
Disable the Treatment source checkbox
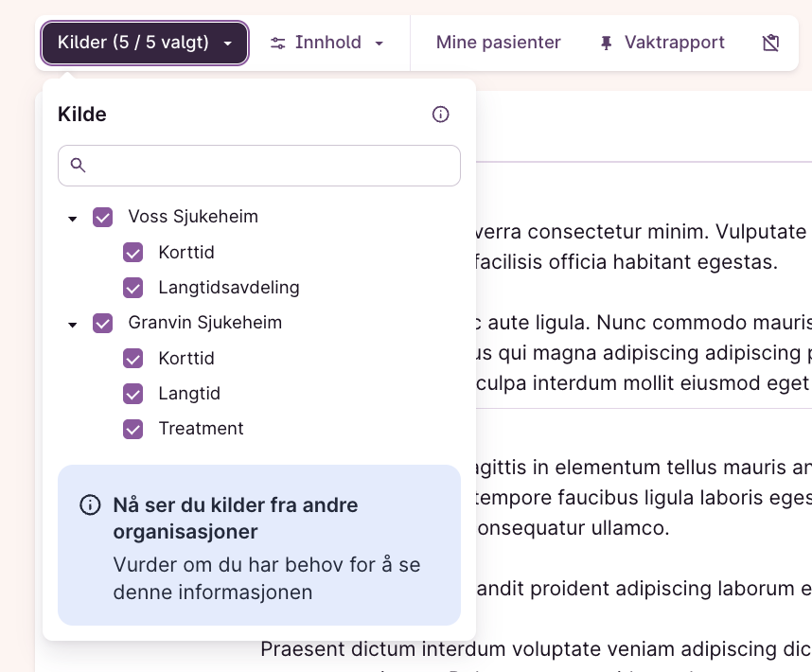pyautogui.click(x=133, y=429)
